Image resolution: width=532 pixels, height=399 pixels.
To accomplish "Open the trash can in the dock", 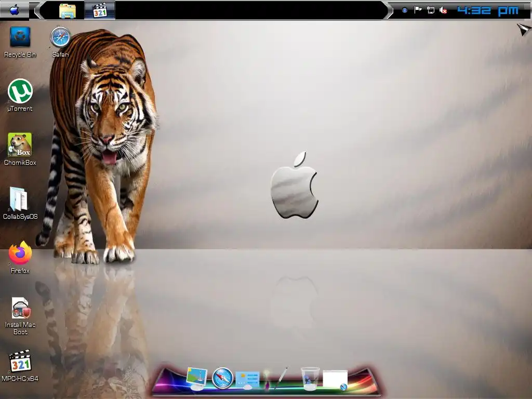I will coord(310,378).
